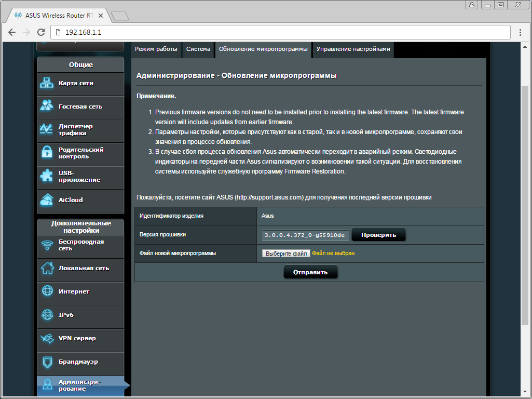Image resolution: width=532 pixels, height=399 pixels.
Task: Open Беспроводная сеть Wi-Fi icon
Action: pos(47,245)
